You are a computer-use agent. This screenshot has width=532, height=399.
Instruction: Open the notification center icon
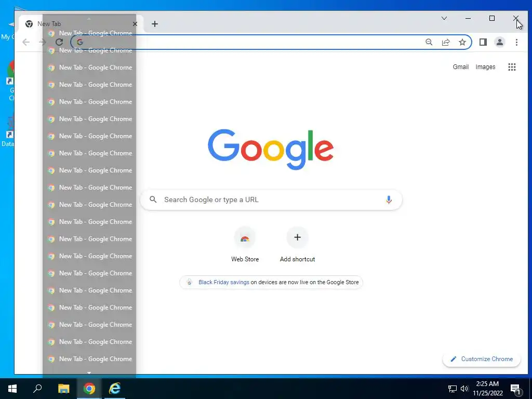(x=515, y=389)
